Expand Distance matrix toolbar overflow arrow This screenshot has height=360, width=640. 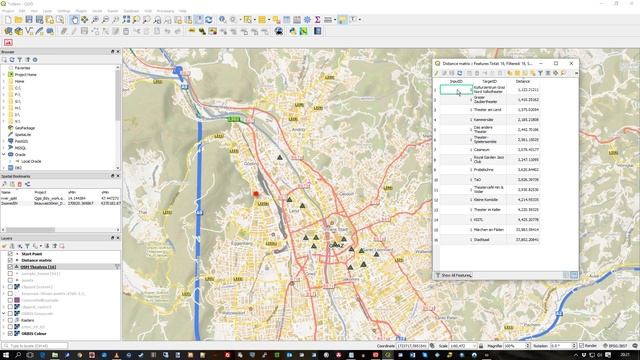(576, 73)
